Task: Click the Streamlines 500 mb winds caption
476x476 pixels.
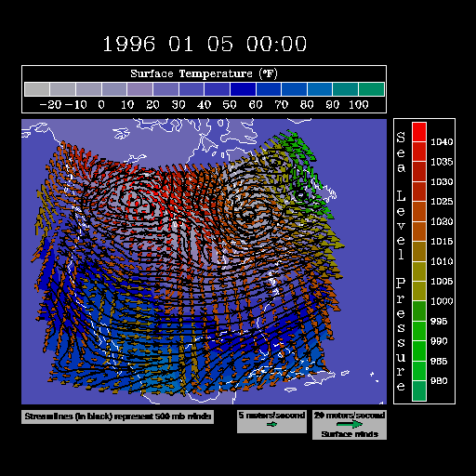Action: coord(117,416)
